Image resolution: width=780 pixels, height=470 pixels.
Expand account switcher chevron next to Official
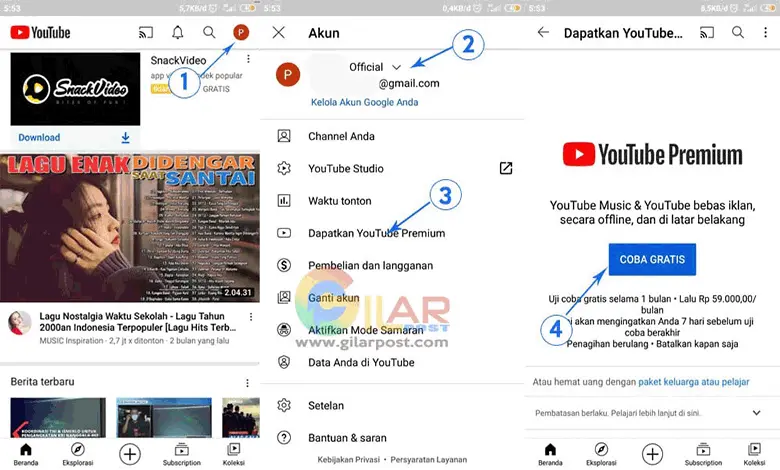pos(396,67)
